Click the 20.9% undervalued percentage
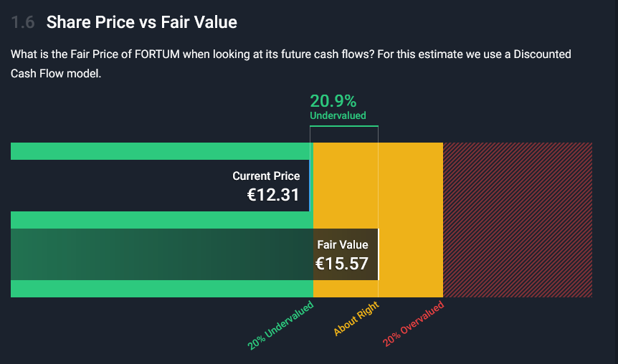The width and height of the screenshot is (618, 364). pyautogui.click(x=333, y=101)
